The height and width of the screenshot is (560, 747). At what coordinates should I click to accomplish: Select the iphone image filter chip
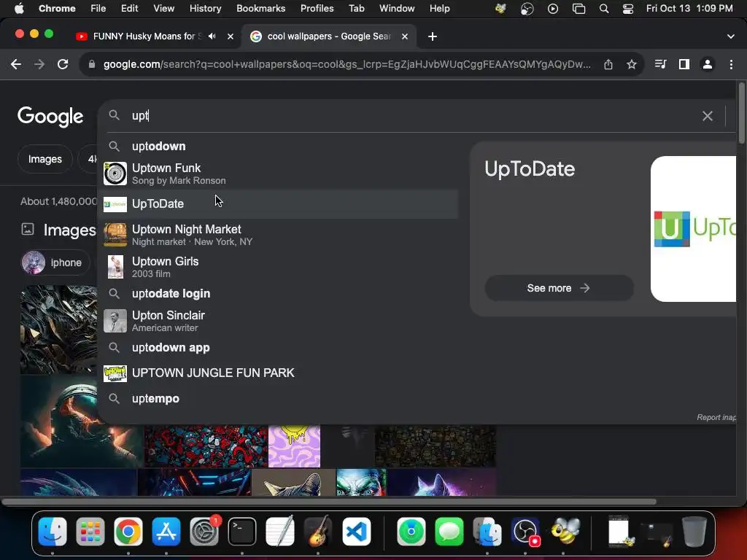(55, 262)
